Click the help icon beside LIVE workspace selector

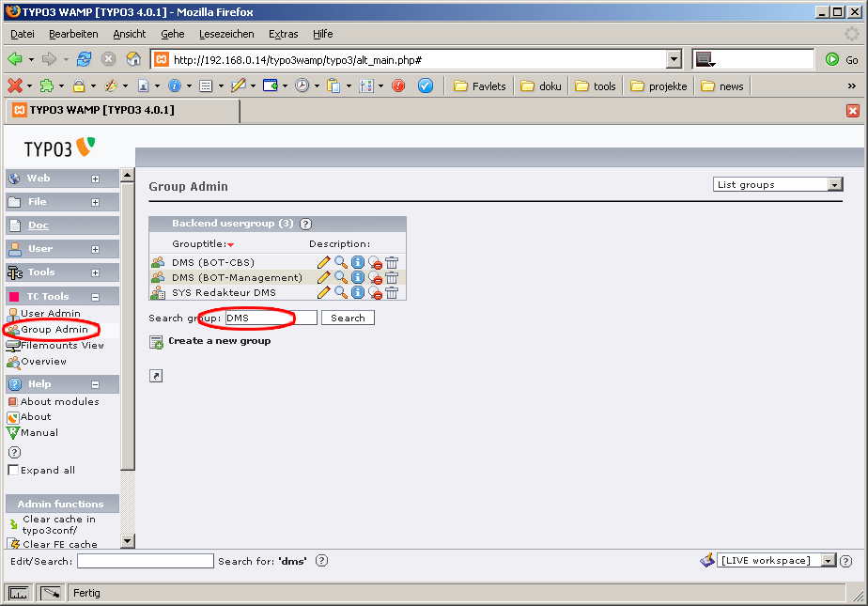(845, 561)
